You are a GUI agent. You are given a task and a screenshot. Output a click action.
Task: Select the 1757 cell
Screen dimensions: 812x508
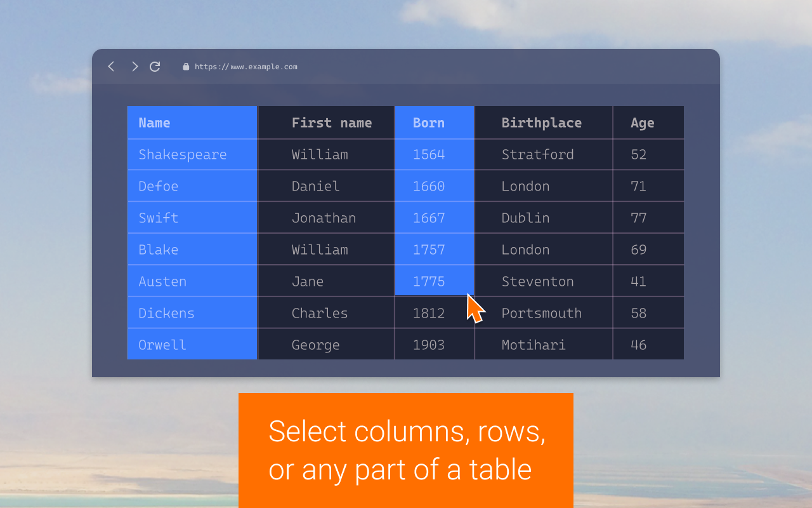point(435,250)
